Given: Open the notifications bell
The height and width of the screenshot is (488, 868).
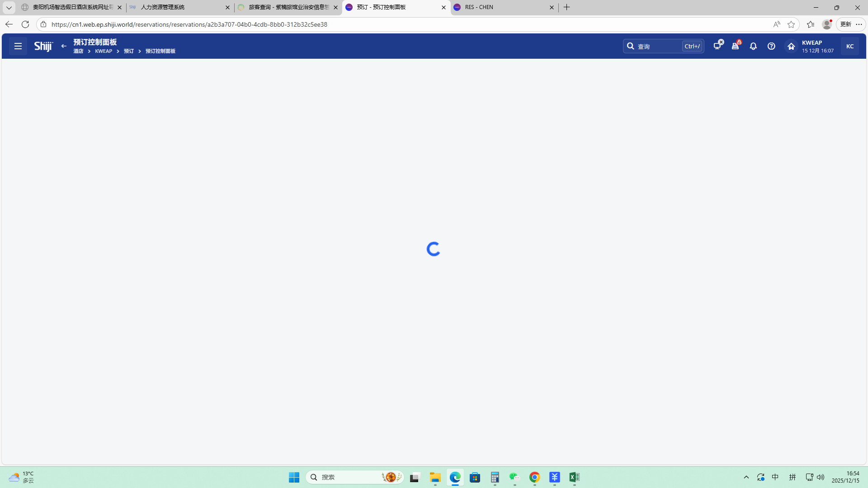Looking at the screenshot, I should (x=753, y=46).
